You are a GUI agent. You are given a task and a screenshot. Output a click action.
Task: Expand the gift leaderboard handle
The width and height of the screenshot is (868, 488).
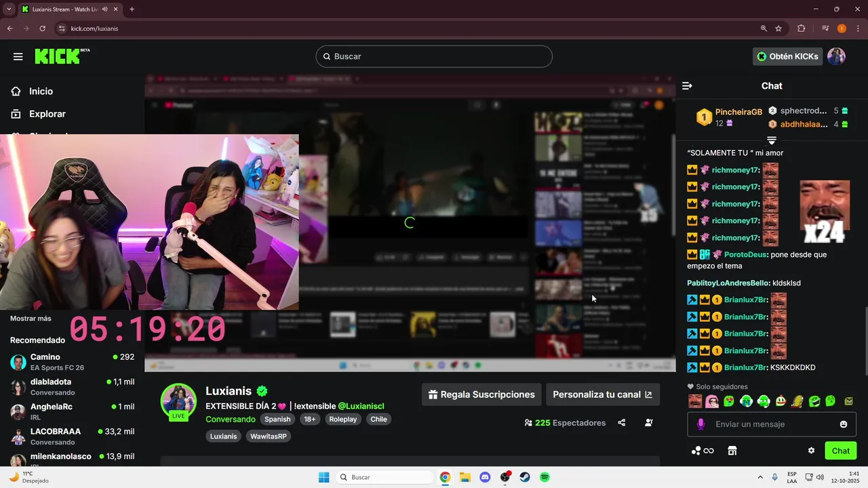point(771,140)
